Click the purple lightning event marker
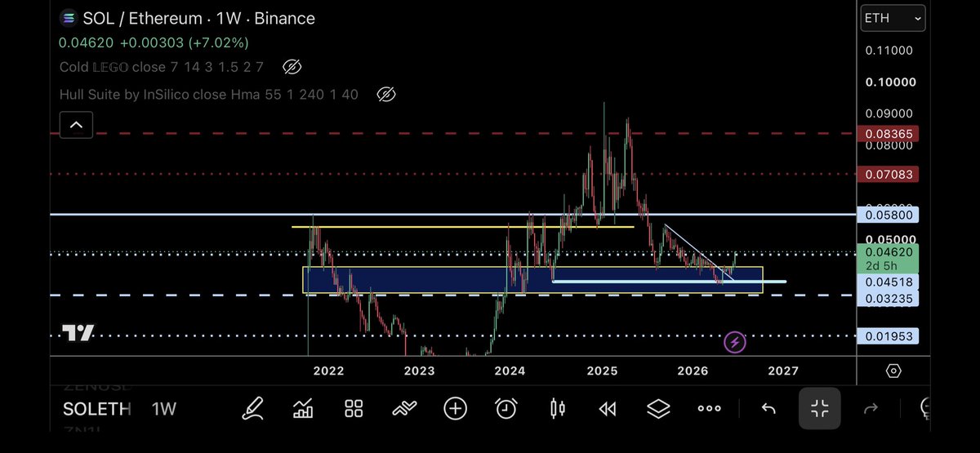The image size is (980, 453). pos(735,342)
